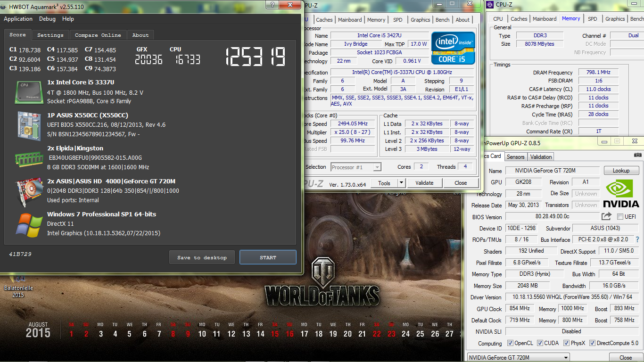Switch to the Sensors tab in GPU-Z
Image resolution: width=644 pixels, height=362 pixels.
(515, 157)
